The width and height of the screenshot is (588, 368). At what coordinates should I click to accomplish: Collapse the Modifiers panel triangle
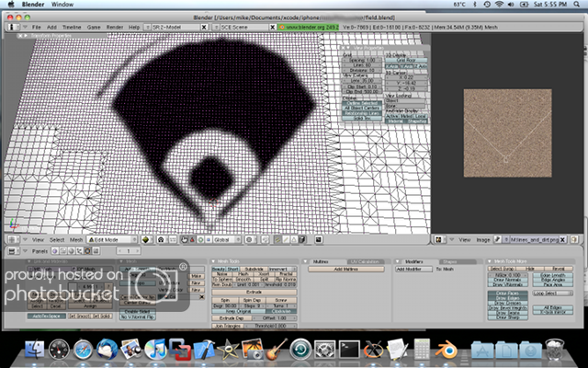[398, 261]
